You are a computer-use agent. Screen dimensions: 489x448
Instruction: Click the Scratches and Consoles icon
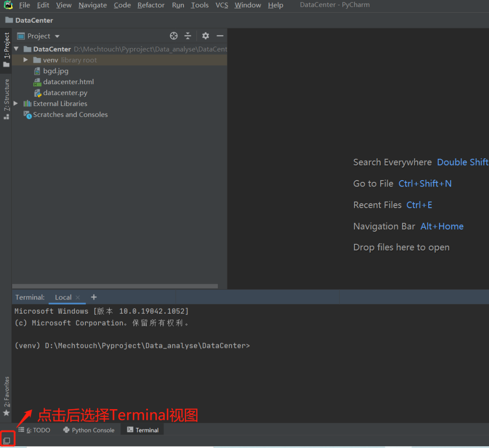[x=28, y=115]
